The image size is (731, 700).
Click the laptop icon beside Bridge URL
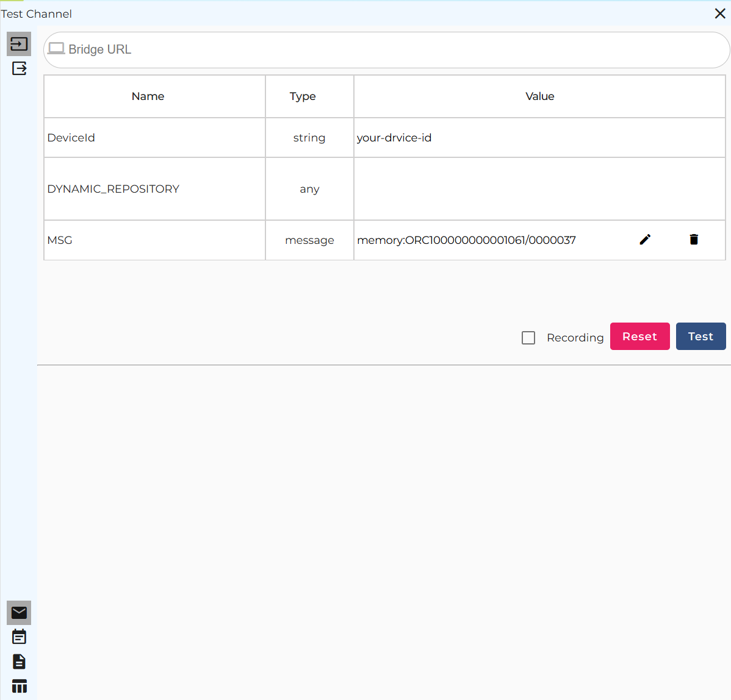(x=56, y=48)
